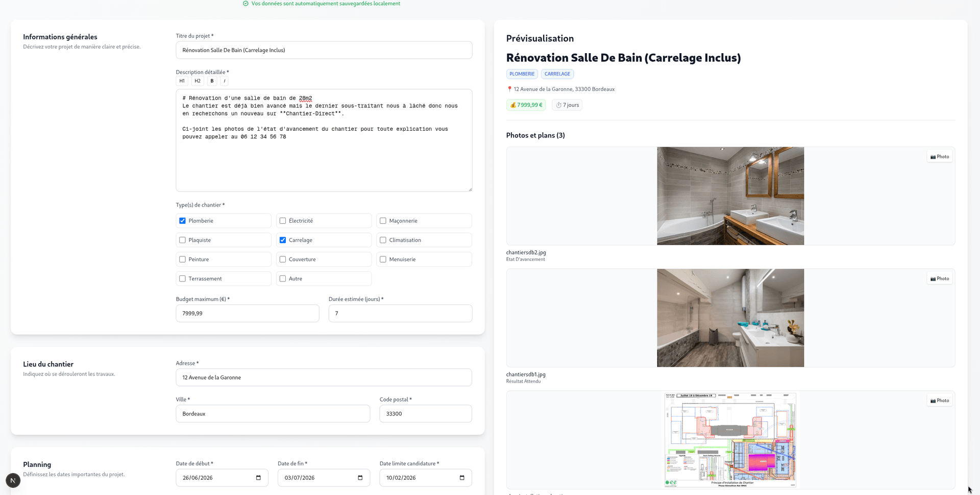Open calendar picker for Date de fin
The image size is (980, 495).
point(360,478)
